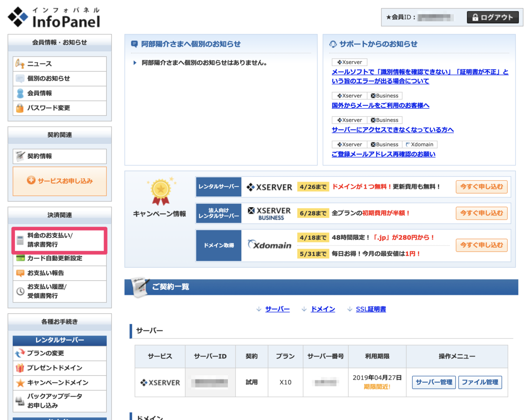The width and height of the screenshot is (529, 420).
Task: Click 今すぐ申し込む for XSERVER campaign
Action: pos(481,187)
